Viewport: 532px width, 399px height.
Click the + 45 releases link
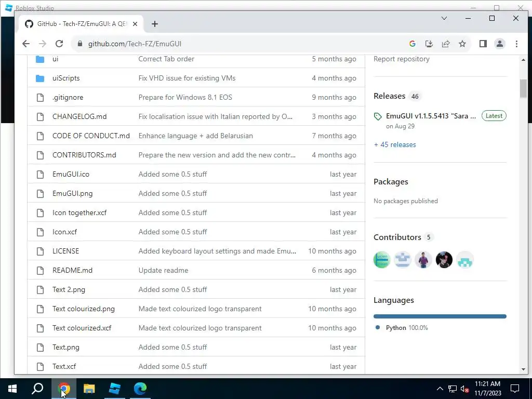pyautogui.click(x=395, y=144)
